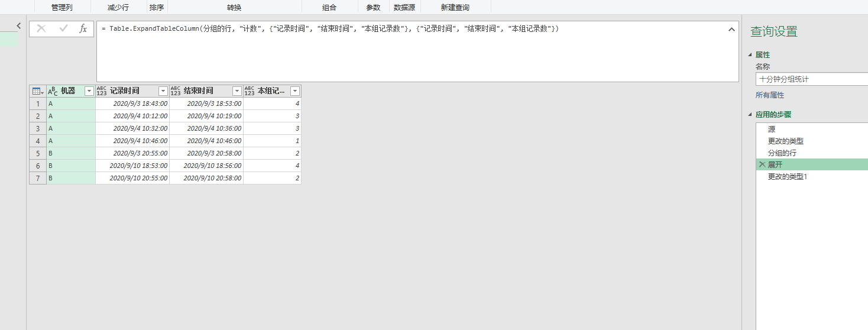
Task: Select cell 2020/9/10 18:56:00
Action: click(206, 166)
